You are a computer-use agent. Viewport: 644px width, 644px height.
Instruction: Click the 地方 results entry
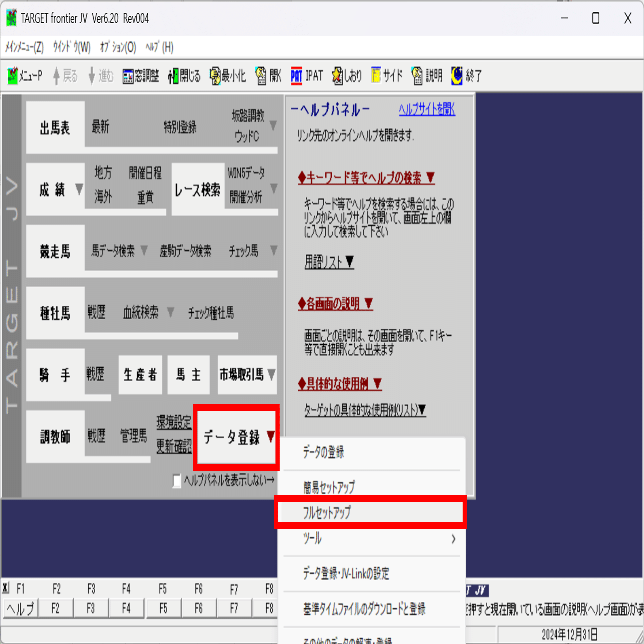pos(103,173)
